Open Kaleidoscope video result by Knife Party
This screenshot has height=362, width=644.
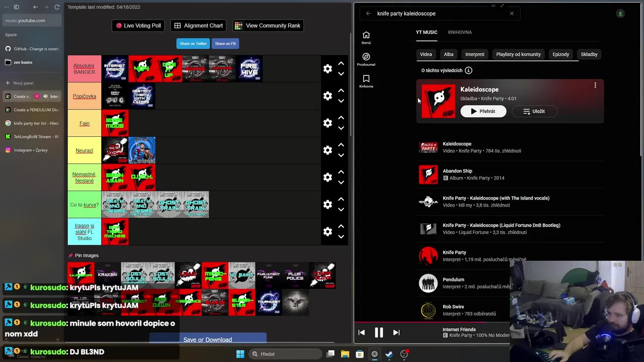click(x=511, y=147)
